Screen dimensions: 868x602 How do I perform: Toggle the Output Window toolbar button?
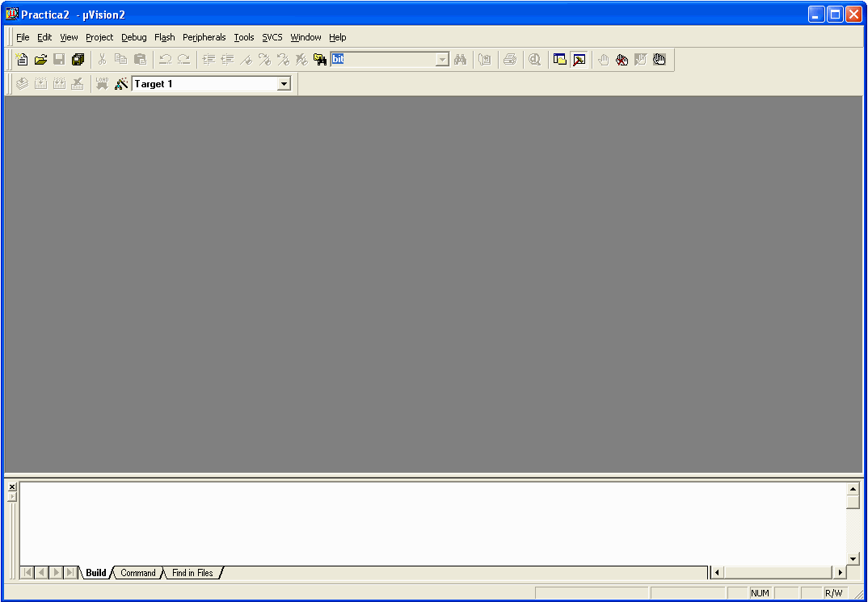579,59
